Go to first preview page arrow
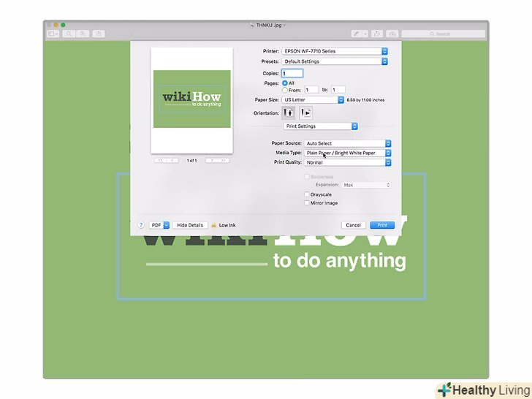Image resolution: width=532 pixels, height=399 pixels. pos(160,160)
